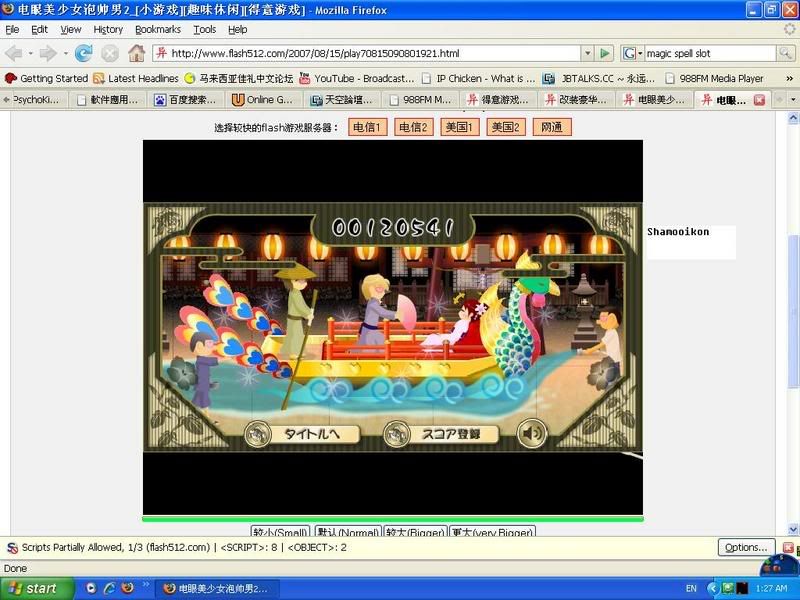
Task: Launch Windows Media Player from quick launch
Action: pos(91,588)
